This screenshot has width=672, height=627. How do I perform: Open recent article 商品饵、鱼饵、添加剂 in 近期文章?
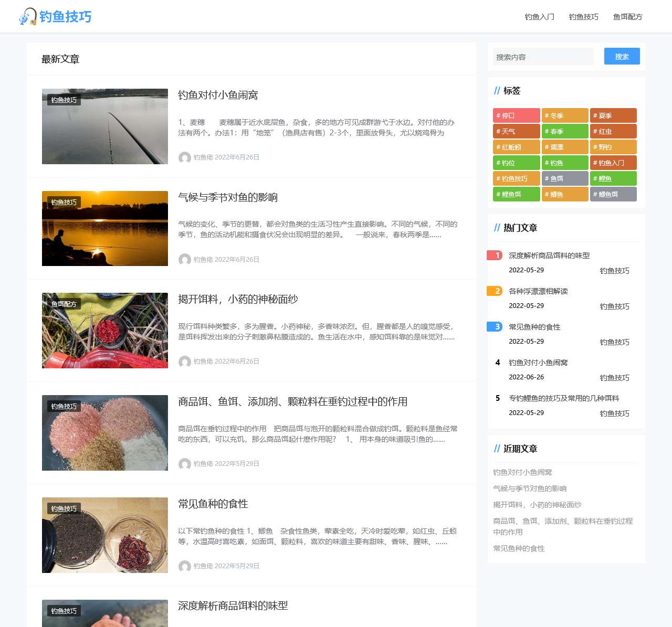click(x=563, y=526)
